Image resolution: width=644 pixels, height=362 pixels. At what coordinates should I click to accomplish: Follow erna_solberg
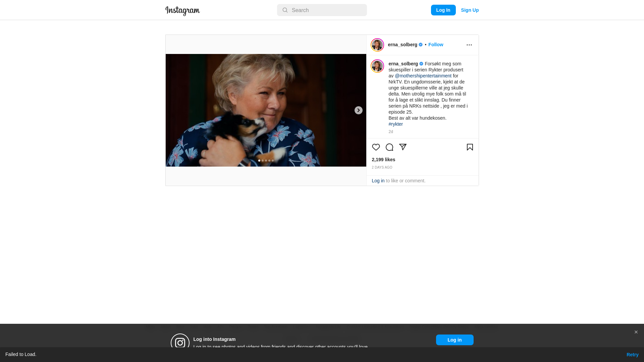point(435,45)
